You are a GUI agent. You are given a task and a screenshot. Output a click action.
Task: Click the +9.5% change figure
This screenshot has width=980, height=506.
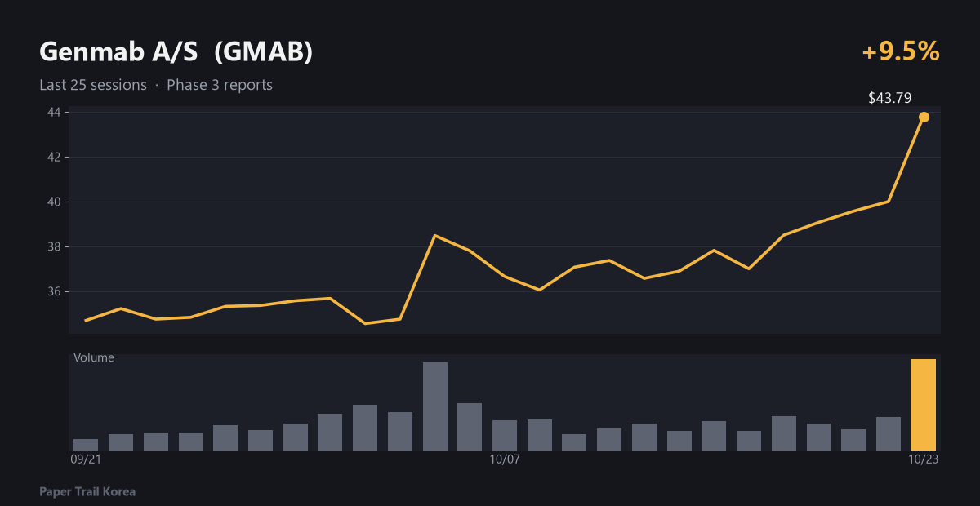pyautogui.click(x=901, y=51)
